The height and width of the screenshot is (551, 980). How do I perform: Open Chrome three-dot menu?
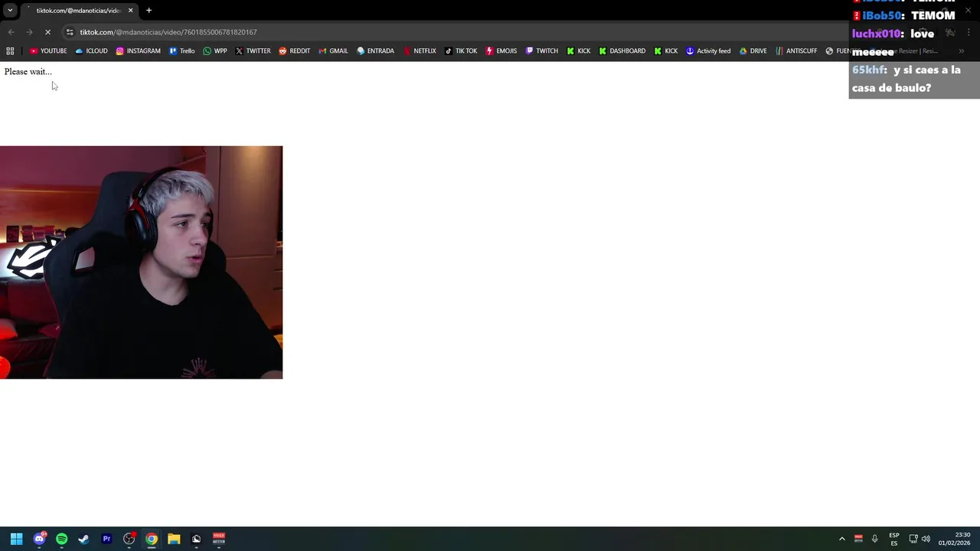click(x=969, y=32)
